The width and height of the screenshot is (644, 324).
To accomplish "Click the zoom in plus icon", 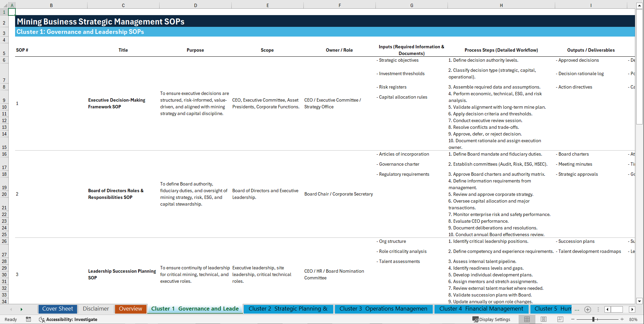I will (623, 319).
